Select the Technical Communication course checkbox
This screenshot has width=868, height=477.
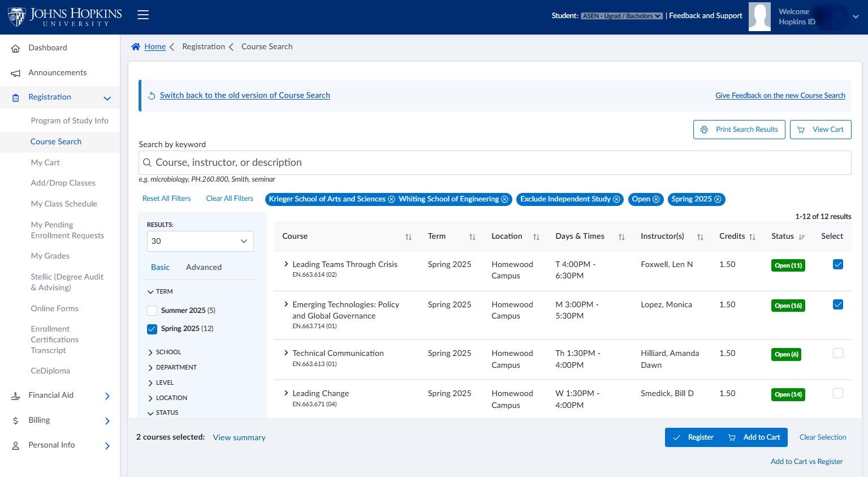click(x=838, y=353)
